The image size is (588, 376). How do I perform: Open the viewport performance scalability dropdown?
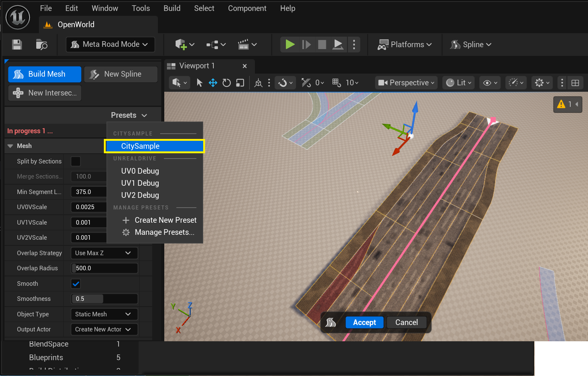[x=516, y=83]
